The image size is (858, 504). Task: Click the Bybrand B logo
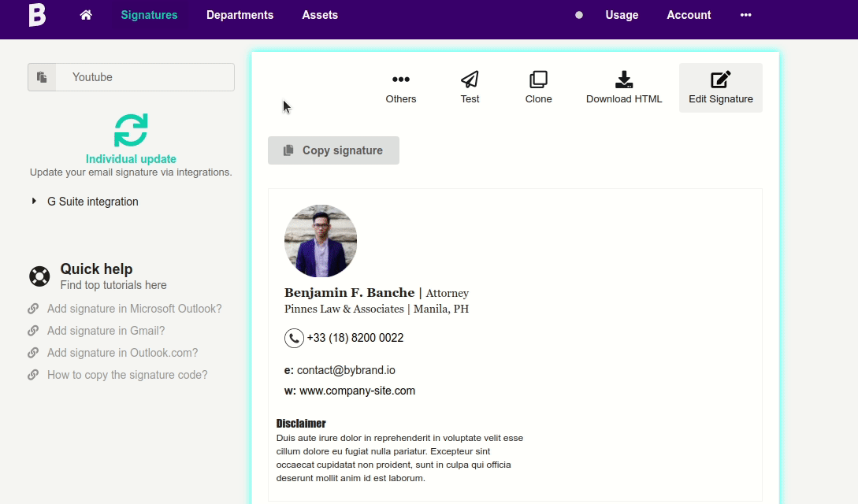coord(37,15)
